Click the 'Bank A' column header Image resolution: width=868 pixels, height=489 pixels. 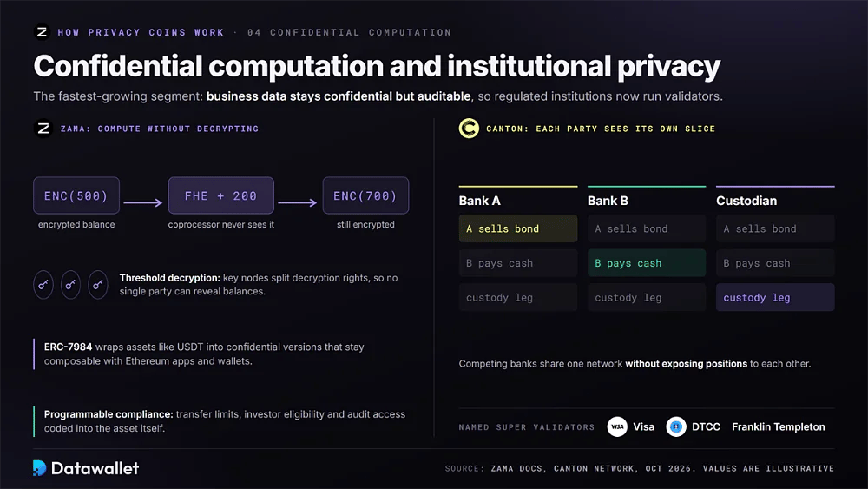479,201
